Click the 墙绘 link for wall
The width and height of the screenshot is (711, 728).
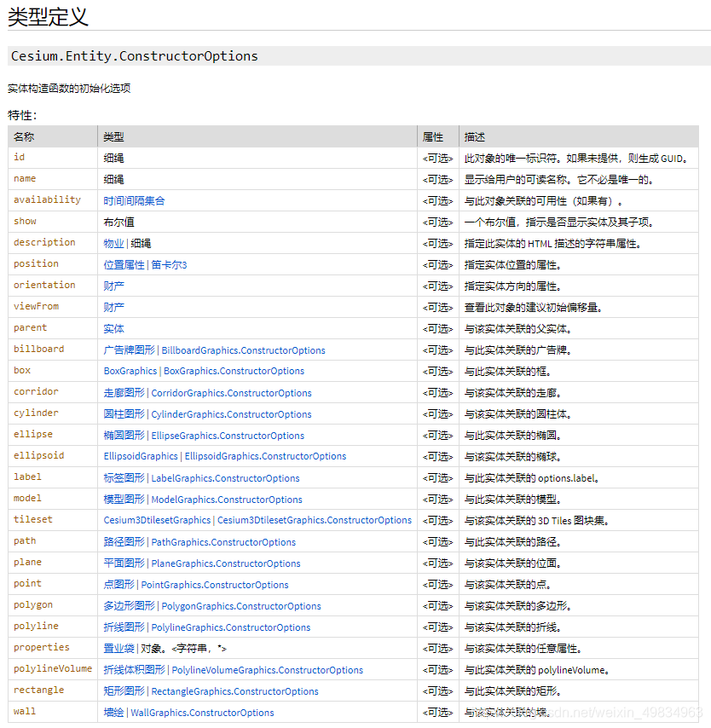(112, 712)
